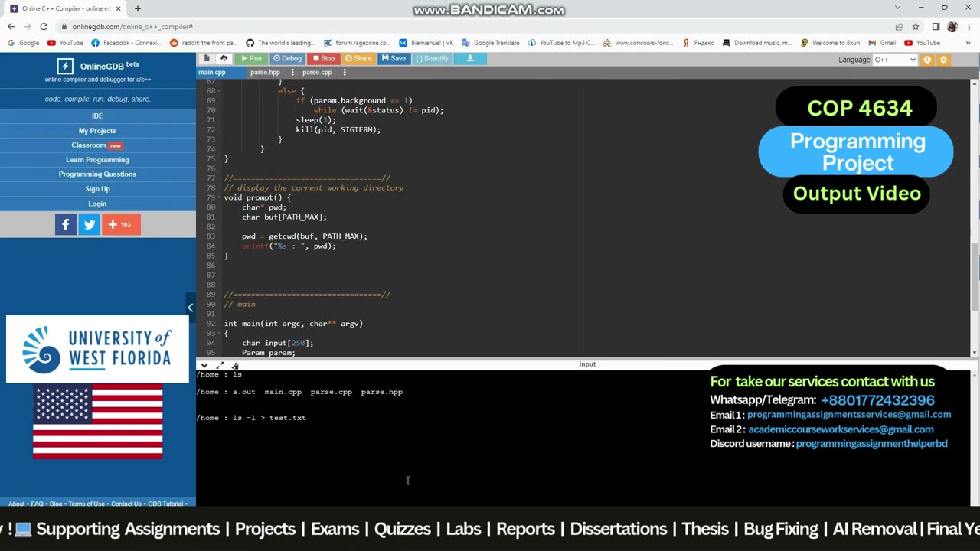Open Programming Questions link
Viewport: 980px width, 551px height.
tap(97, 174)
